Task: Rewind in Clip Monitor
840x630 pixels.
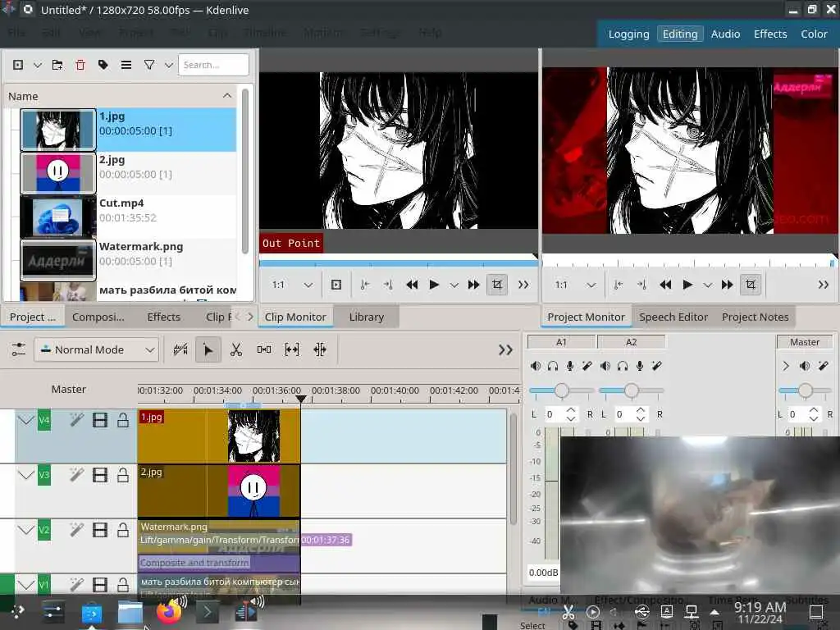Action: [412, 285]
